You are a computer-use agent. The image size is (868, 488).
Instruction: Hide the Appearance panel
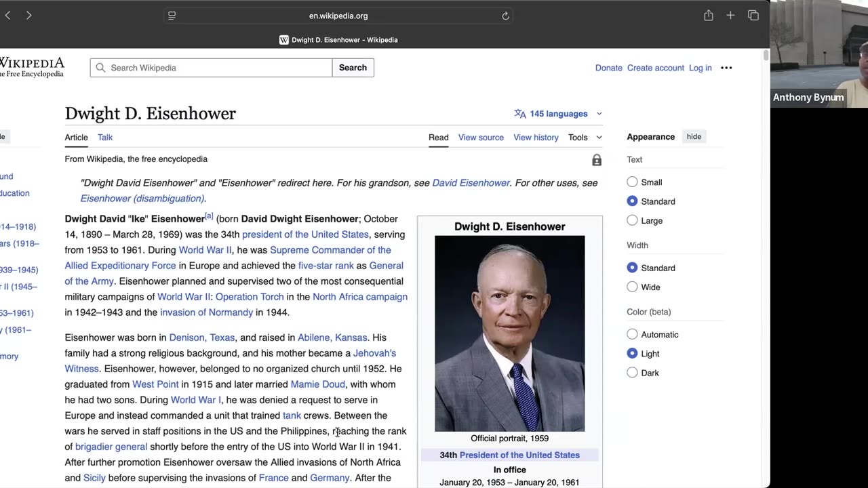[x=694, y=137]
